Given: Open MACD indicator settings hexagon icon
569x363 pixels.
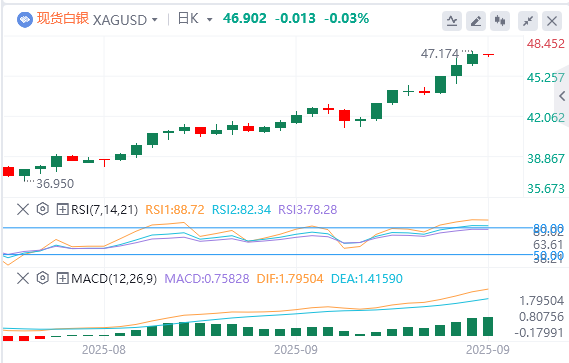Looking at the screenshot, I should tap(43, 278).
